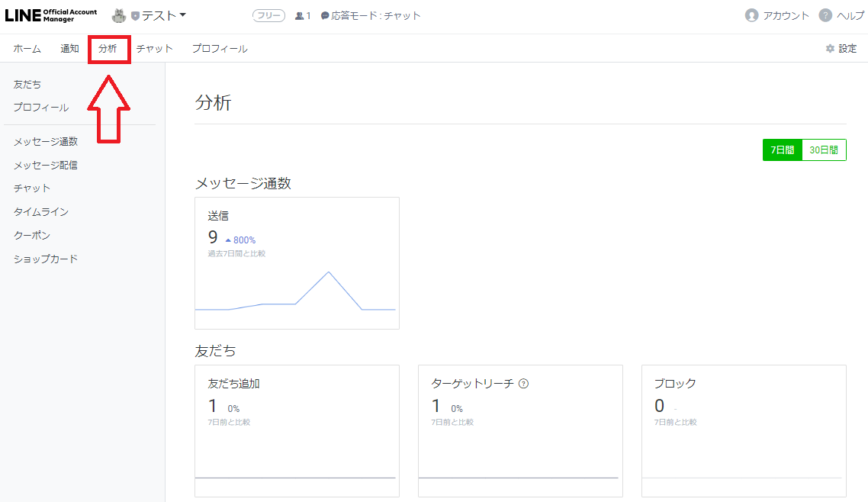
Task: Open the アカウント profile icon
Action: point(752,15)
